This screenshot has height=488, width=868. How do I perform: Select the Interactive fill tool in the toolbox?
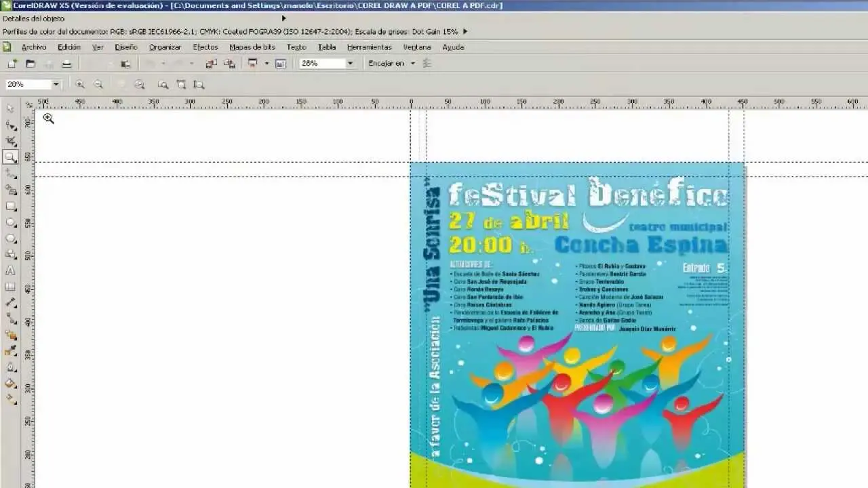pyautogui.click(x=10, y=400)
